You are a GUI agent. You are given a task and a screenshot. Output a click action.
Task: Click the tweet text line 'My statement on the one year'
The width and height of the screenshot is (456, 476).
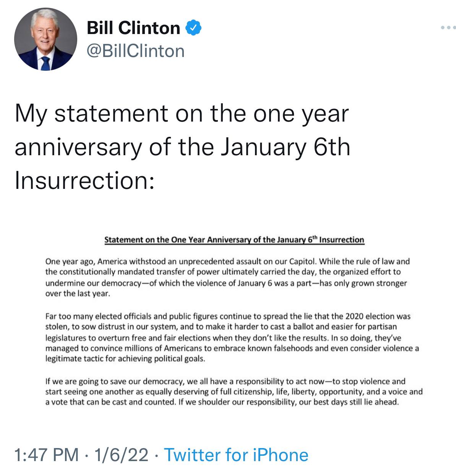182,114
